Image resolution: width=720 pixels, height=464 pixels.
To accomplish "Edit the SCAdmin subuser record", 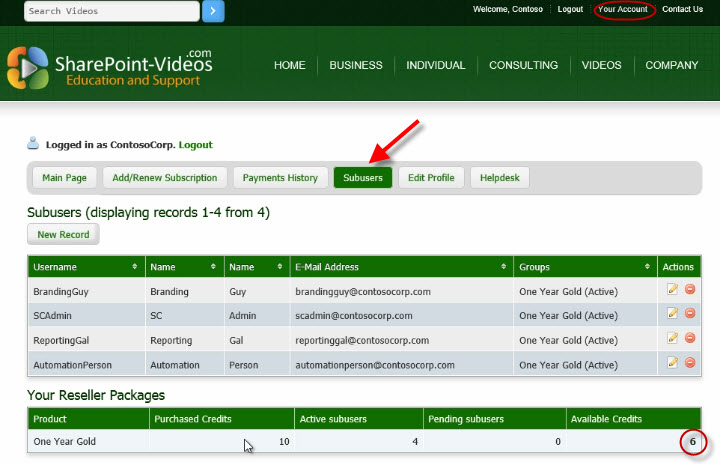I will [672, 313].
